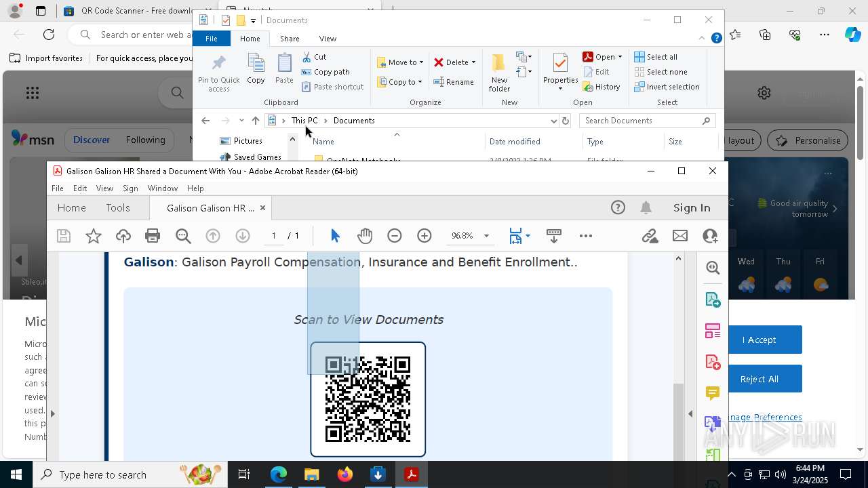The width and height of the screenshot is (868, 488).
Task: Collapse Acrobat right tools pane arrow
Action: (690, 413)
